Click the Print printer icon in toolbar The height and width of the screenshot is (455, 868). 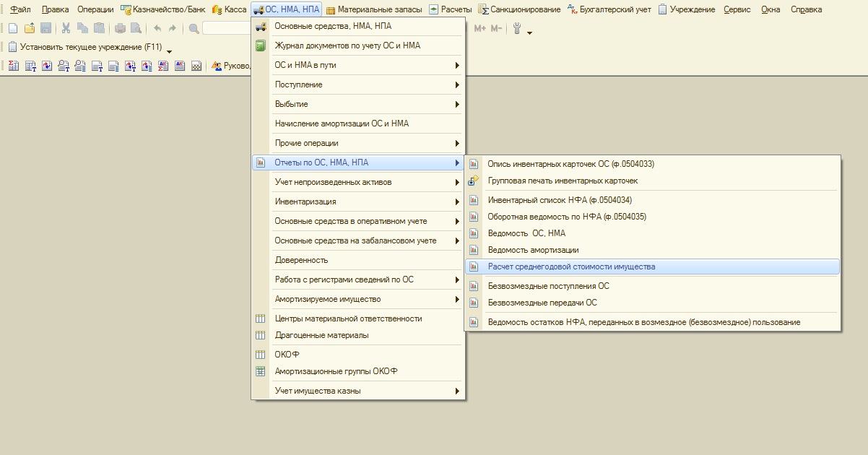tap(120, 28)
